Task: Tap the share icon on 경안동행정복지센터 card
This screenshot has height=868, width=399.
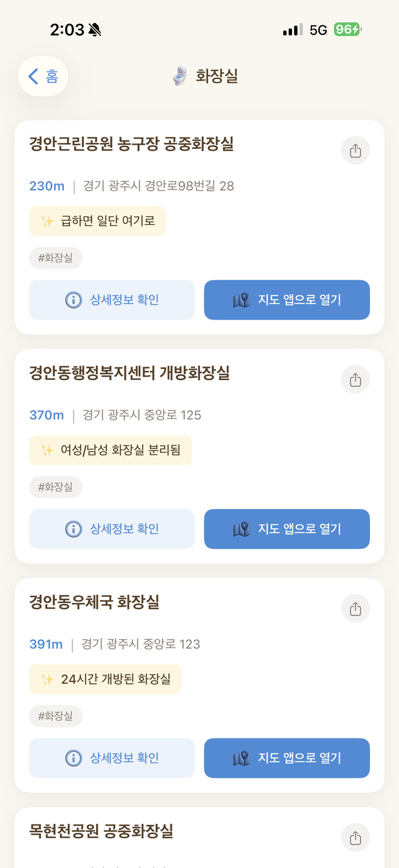Action: click(x=355, y=380)
